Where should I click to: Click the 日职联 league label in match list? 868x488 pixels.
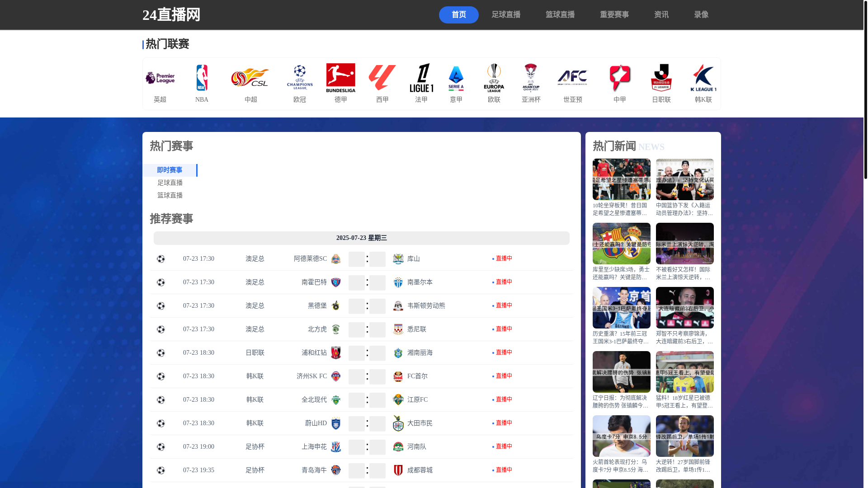(255, 353)
